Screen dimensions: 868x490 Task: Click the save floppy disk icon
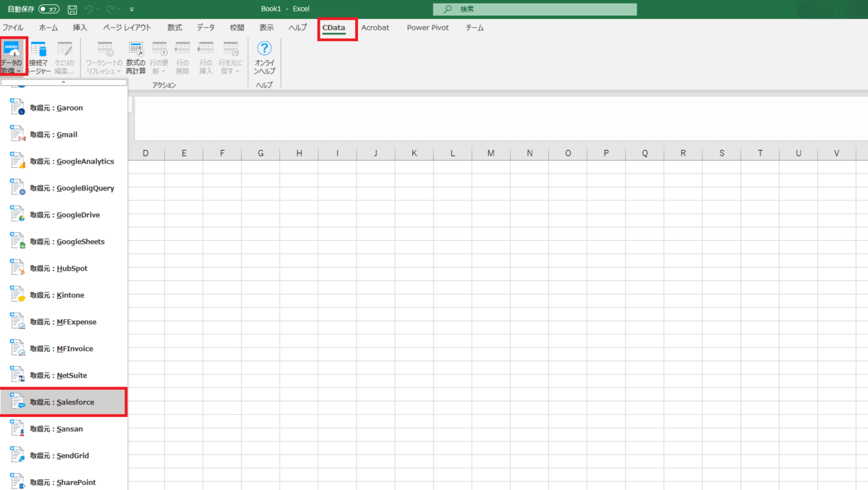coord(72,9)
